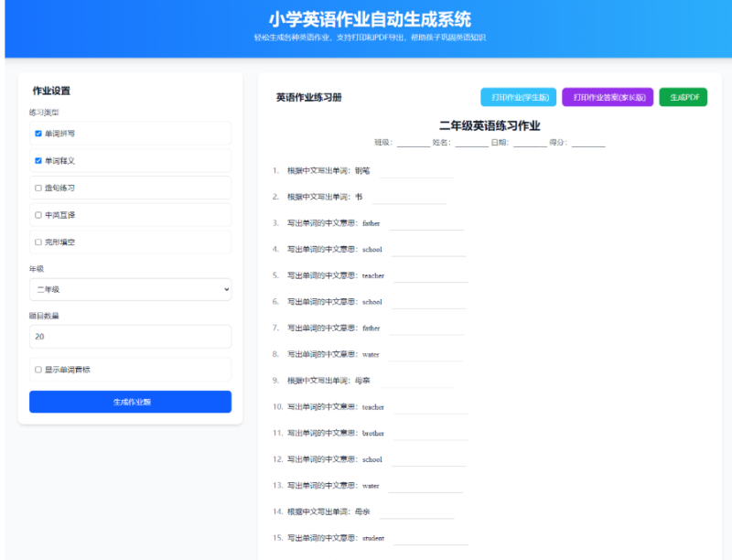
Task: Uncheck the 单词拼写 practice type checkbox
Action: pos(37,133)
